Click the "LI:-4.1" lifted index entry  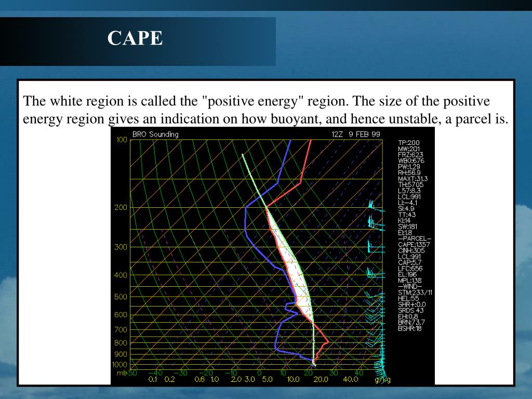(x=408, y=203)
